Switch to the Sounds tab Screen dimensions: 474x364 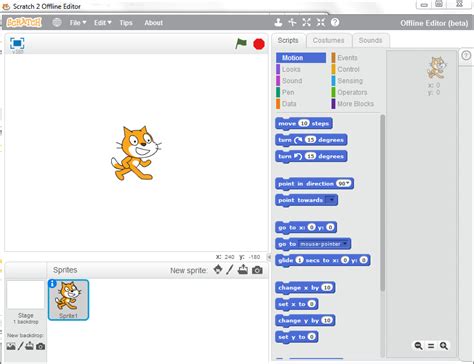[370, 40]
